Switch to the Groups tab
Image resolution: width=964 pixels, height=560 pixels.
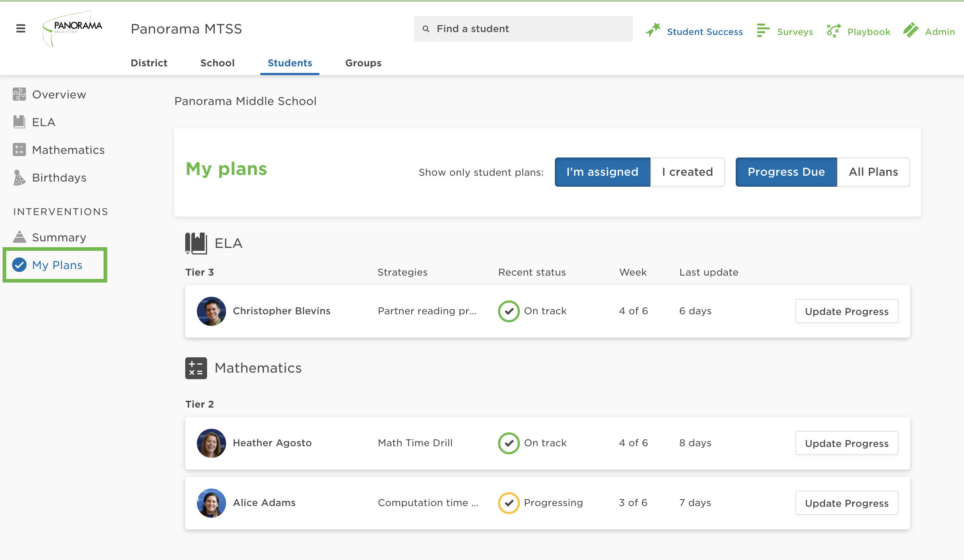(x=363, y=63)
